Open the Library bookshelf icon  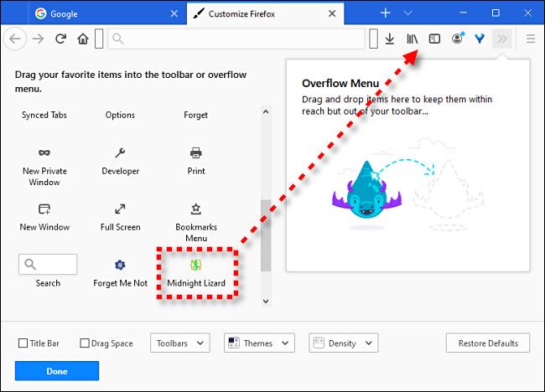[413, 39]
